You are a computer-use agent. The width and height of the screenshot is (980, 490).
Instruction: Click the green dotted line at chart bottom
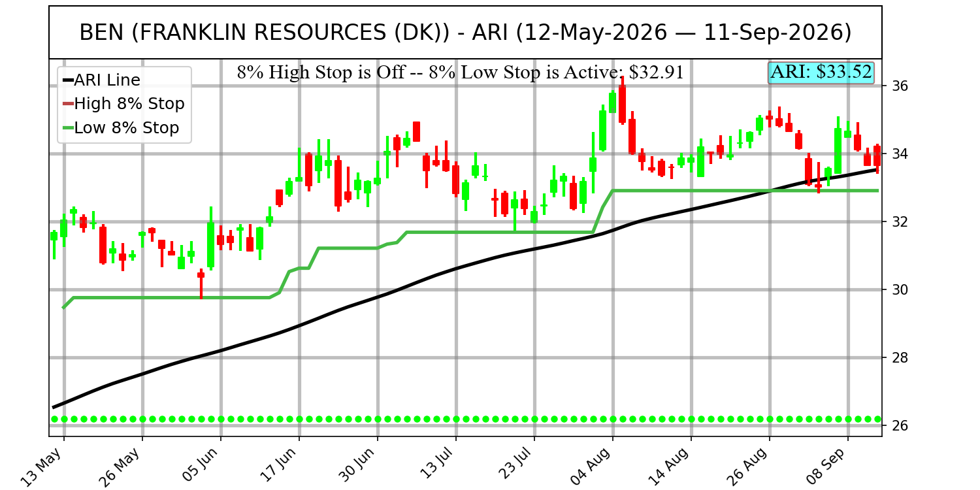pos(466,419)
